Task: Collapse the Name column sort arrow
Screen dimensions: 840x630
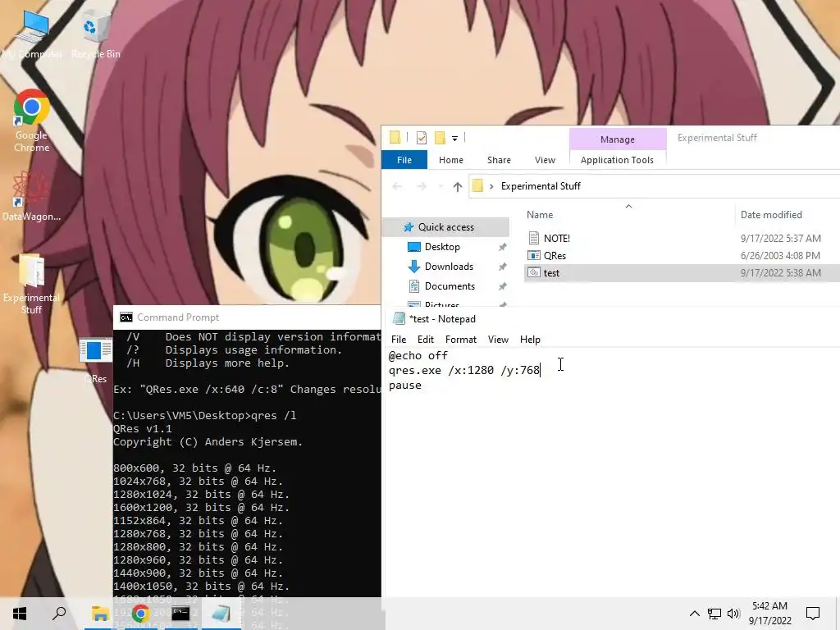Action: click(629, 206)
